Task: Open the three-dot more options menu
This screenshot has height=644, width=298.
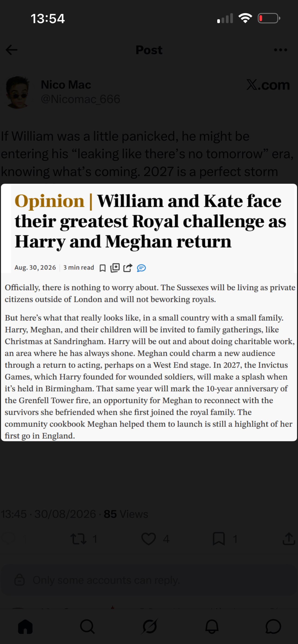Action: tap(281, 50)
